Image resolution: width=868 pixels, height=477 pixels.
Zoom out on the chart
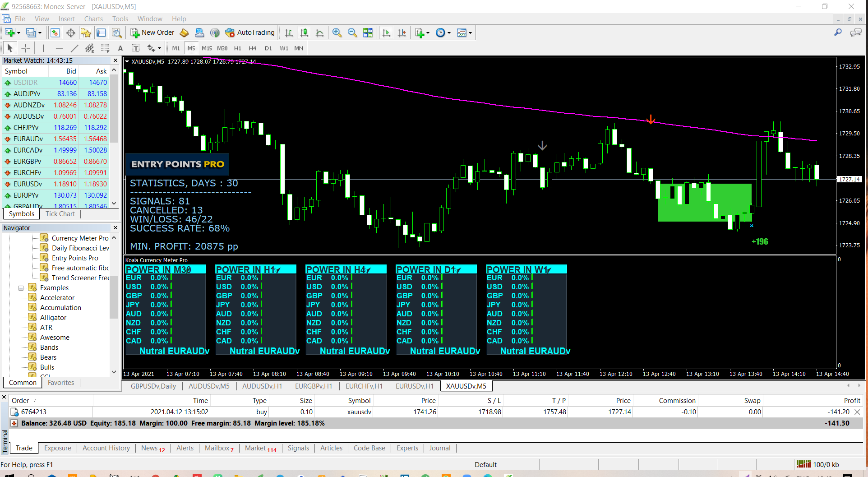pyautogui.click(x=352, y=32)
